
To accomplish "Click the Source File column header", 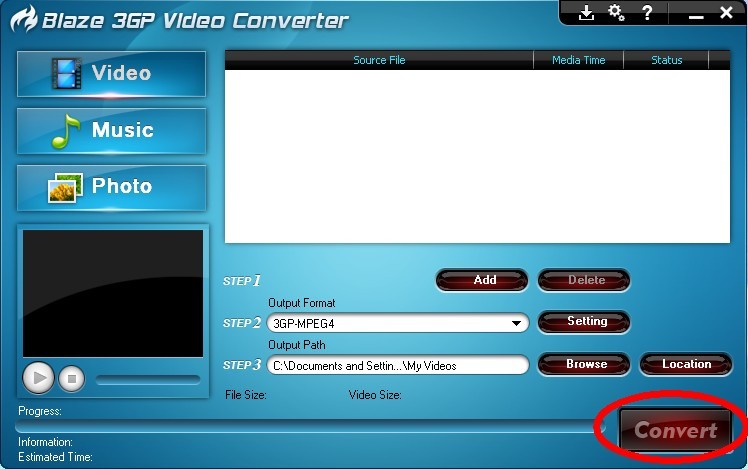I will point(379,60).
